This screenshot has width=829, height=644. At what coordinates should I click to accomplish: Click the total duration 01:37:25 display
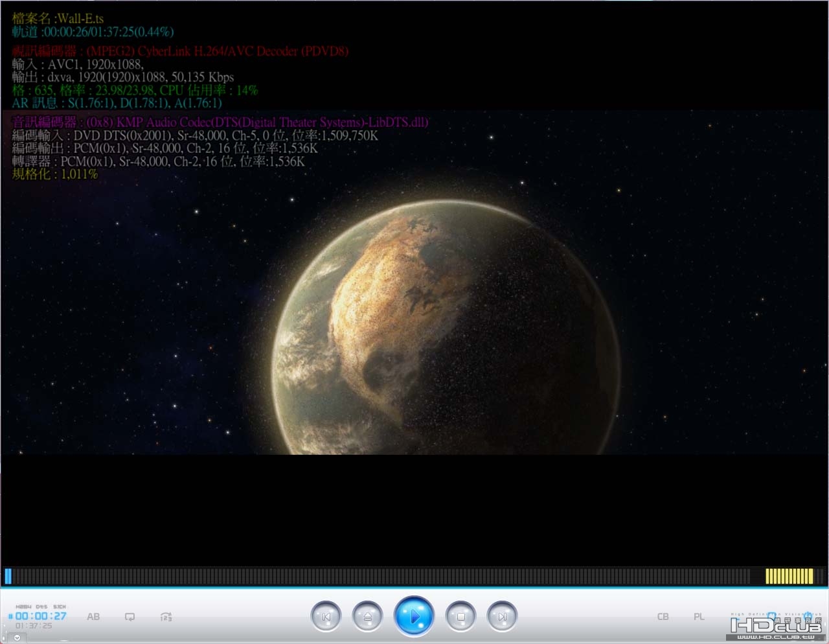(x=34, y=626)
